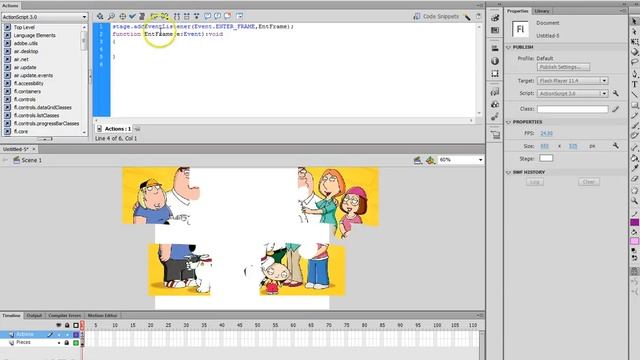Choose the Text tool
Image resolution: width=640 pixels, height=360 pixels.
click(634, 84)
